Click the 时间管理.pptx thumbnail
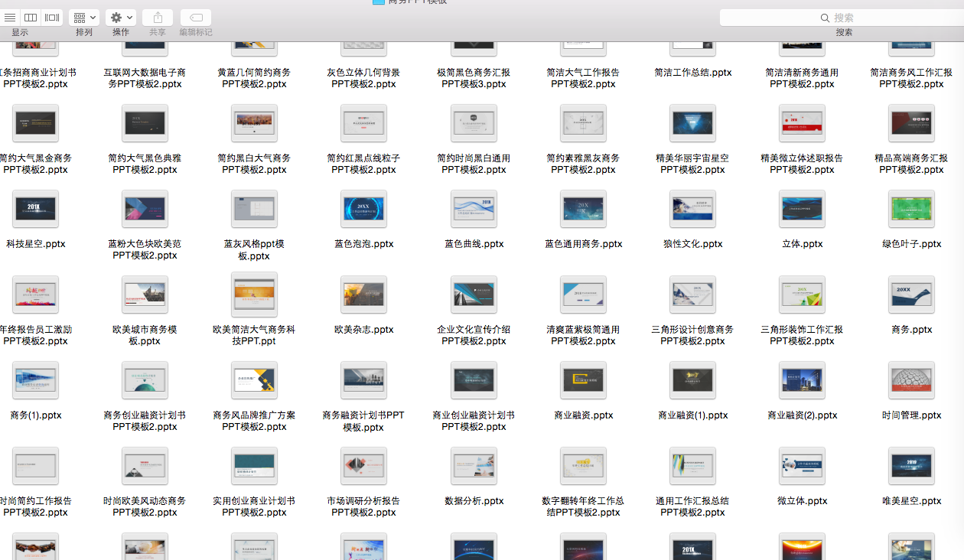This screenshot has width=964, height=560. (x=911, y=380)
